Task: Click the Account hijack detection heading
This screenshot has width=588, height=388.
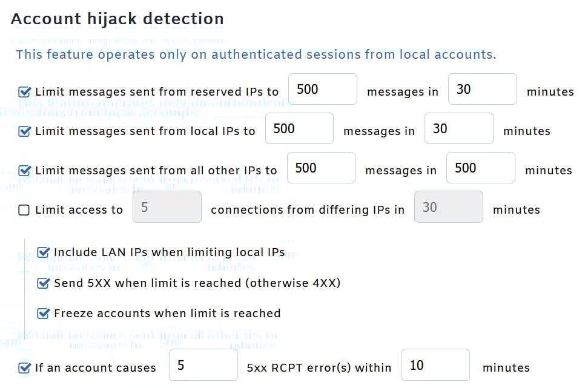Action: pos(117,19)
